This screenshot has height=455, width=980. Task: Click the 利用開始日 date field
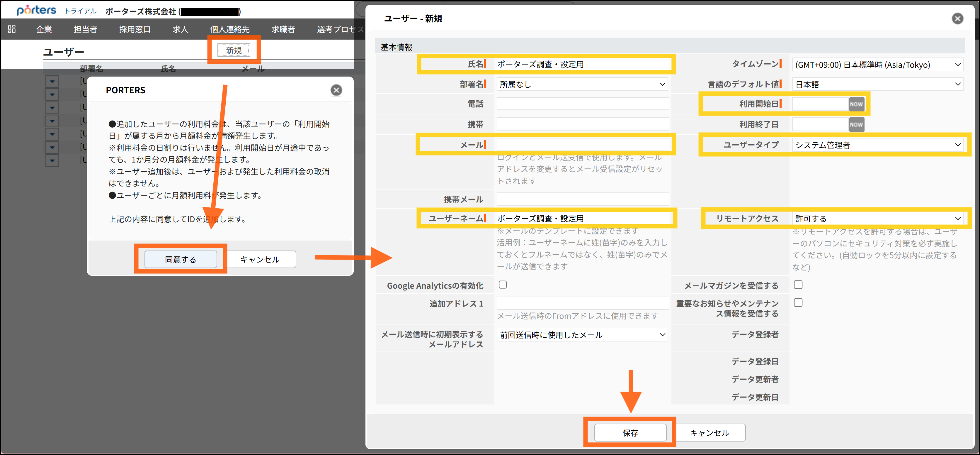click(x=820, y=104)
